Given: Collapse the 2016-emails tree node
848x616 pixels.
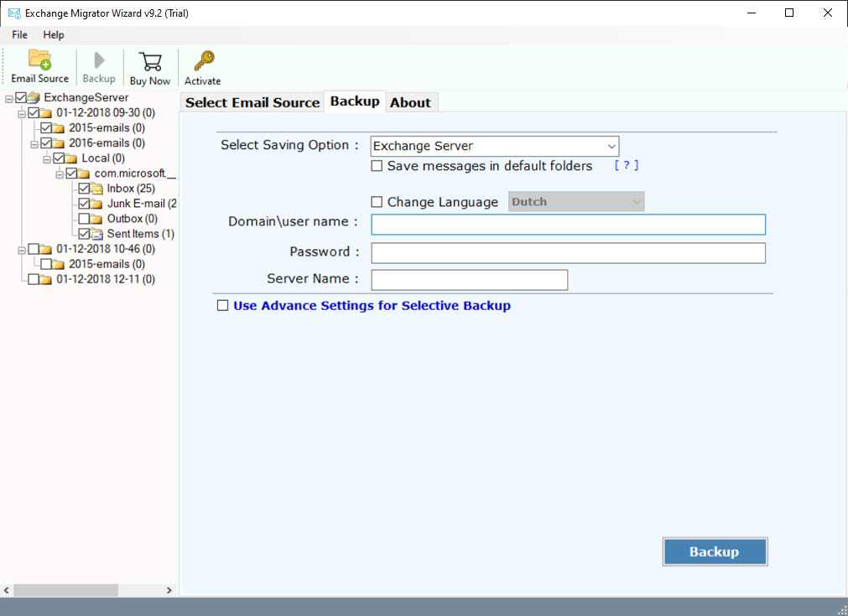Looking at the screenshot, I should click(x=34, y=144).
